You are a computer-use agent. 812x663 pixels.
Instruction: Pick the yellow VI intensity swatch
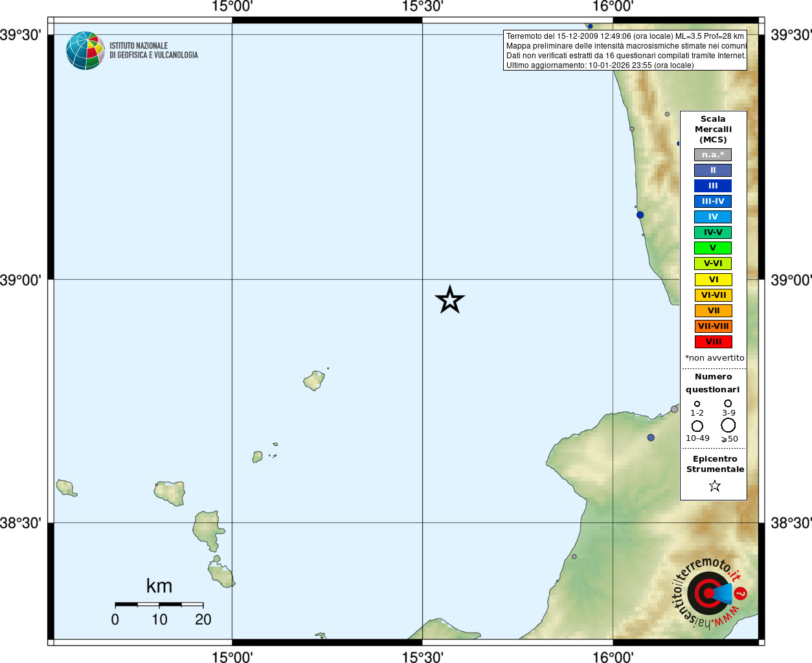(713, 280)
